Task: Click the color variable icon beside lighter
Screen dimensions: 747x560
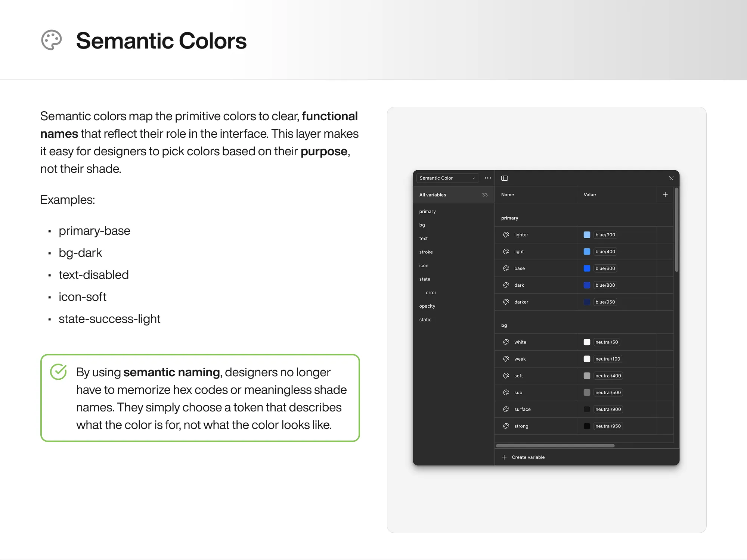Action: [506, 235]
